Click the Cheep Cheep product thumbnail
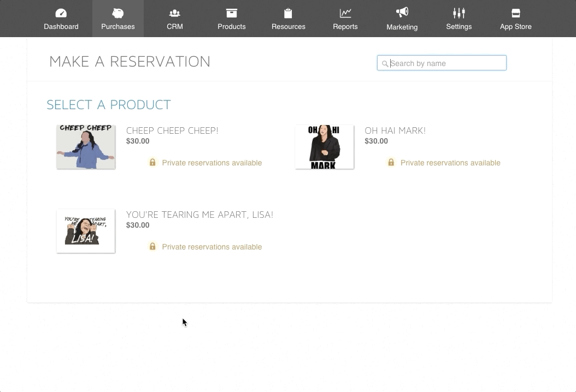Viewport: 576px width, 392px height. pos(86,147)
